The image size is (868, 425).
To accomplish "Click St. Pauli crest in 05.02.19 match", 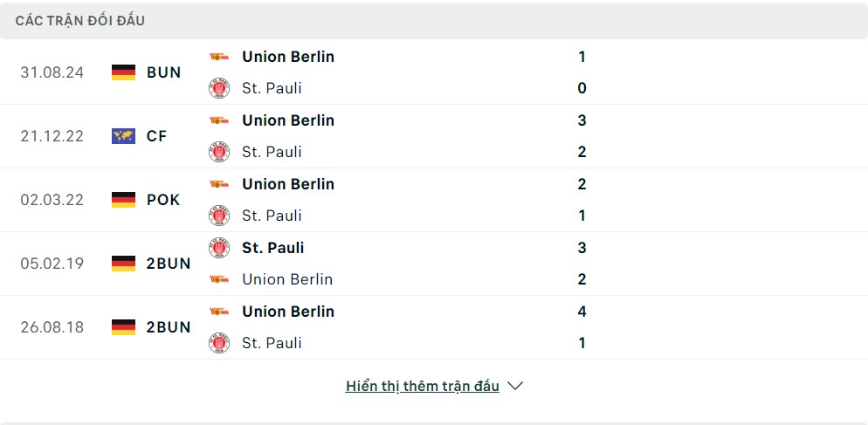I will [x=219, y=248].
